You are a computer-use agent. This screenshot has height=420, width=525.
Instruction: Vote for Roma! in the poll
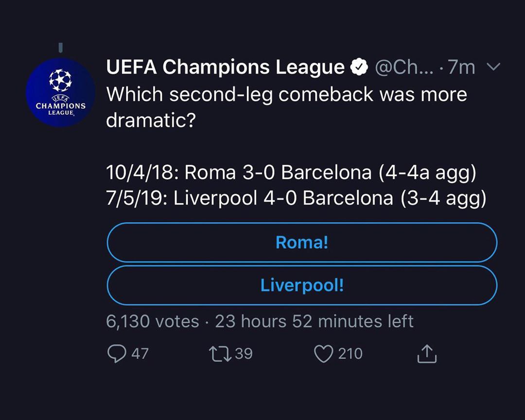302,242
